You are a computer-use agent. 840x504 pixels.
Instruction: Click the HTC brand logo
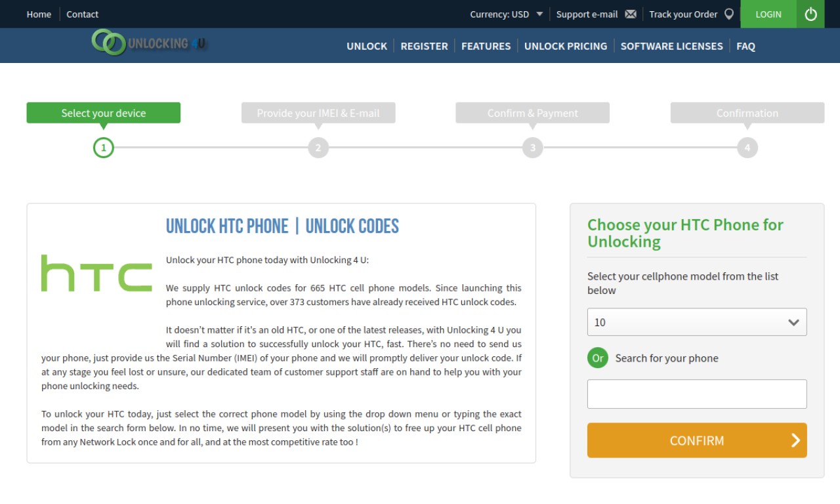click(x=96, y=273)
